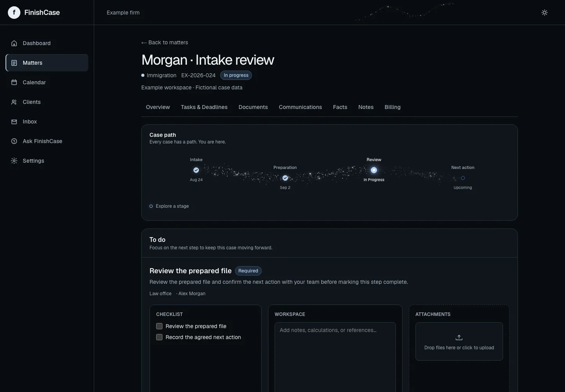Viewport: 565px width, 392px height.
Task: Open the Communications tab
Action: (x=301, y=107)
